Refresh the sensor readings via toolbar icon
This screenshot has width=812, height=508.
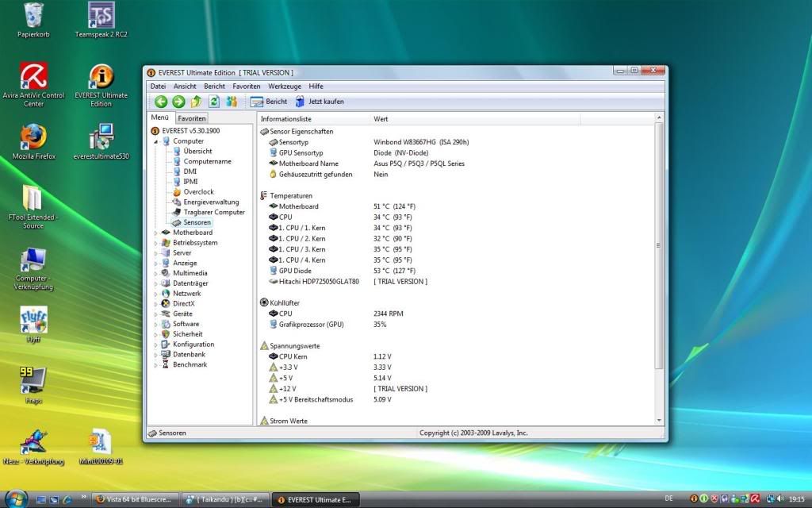pyautogui.click(x=214, y=102)
